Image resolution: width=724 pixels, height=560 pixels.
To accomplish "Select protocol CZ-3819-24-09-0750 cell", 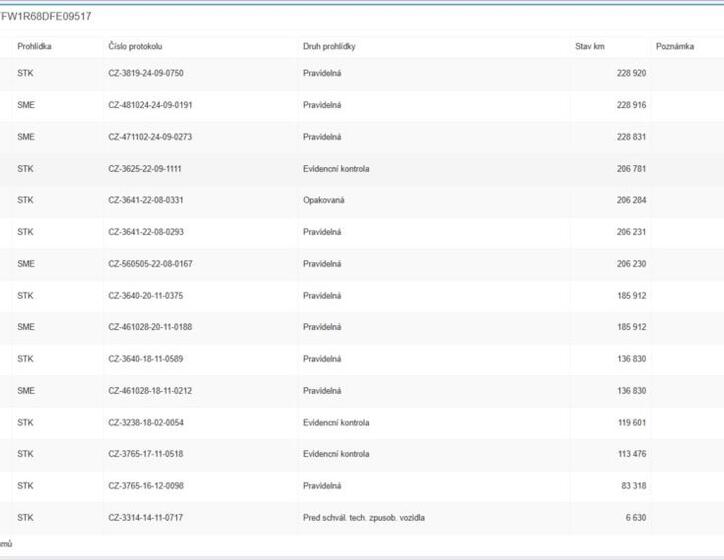I will pos(146,74).
